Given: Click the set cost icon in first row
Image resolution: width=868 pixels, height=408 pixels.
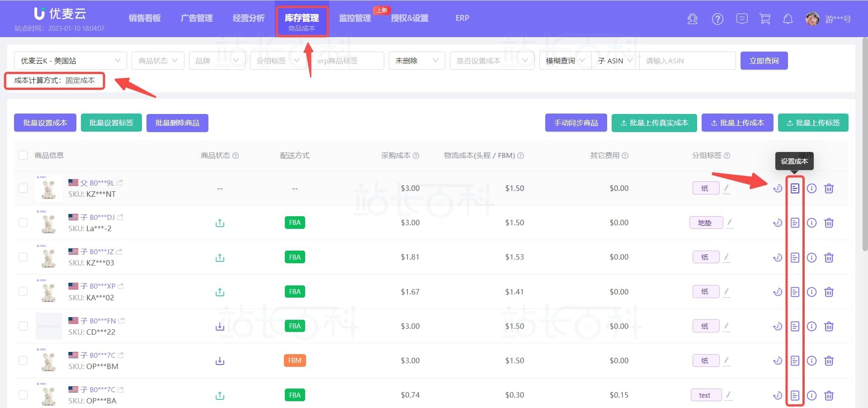Looking at the screenshot, I should tap(794, 188).
